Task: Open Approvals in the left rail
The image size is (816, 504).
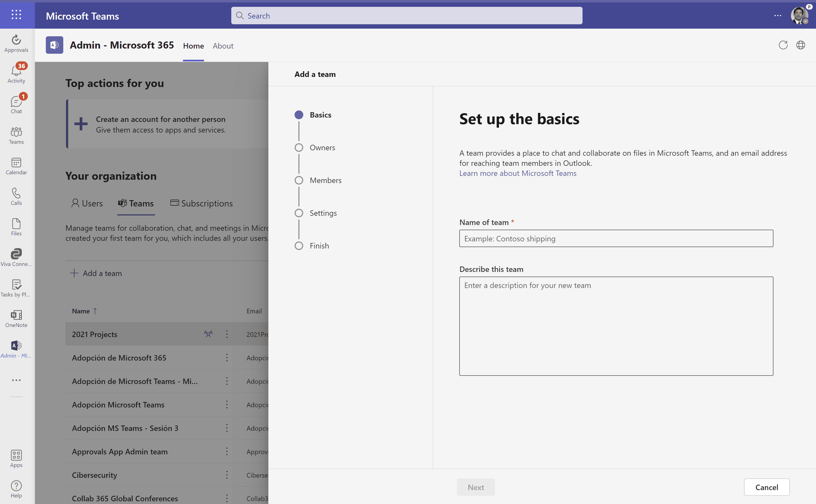Action: [x=16, y=44]
